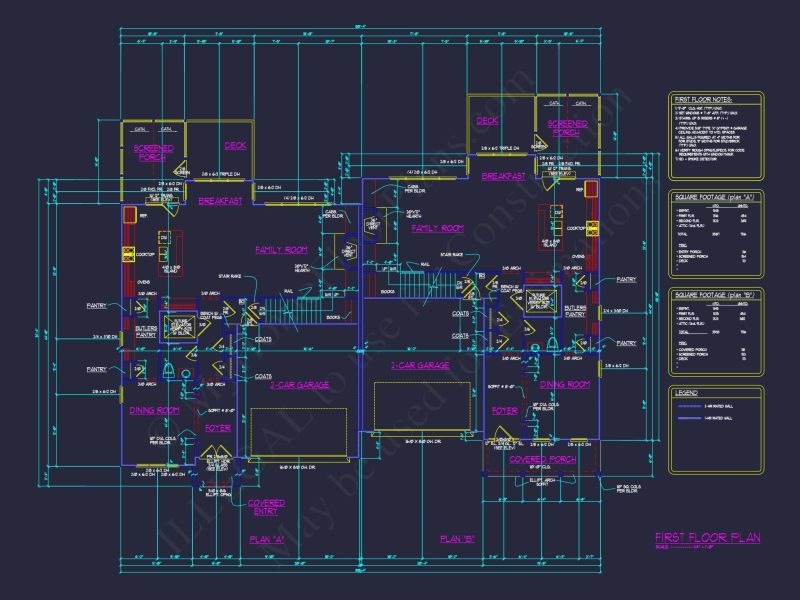Select Plan A's 2-CAR GARAGE label

coord(299,385)
